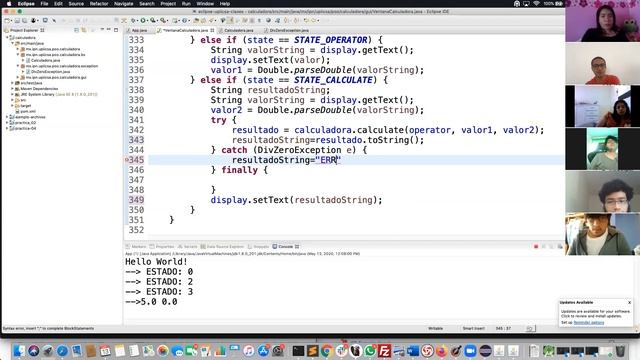Click the Save All toolbar icon
Screen dimensions: 640x360
click(x=24, y=20)
